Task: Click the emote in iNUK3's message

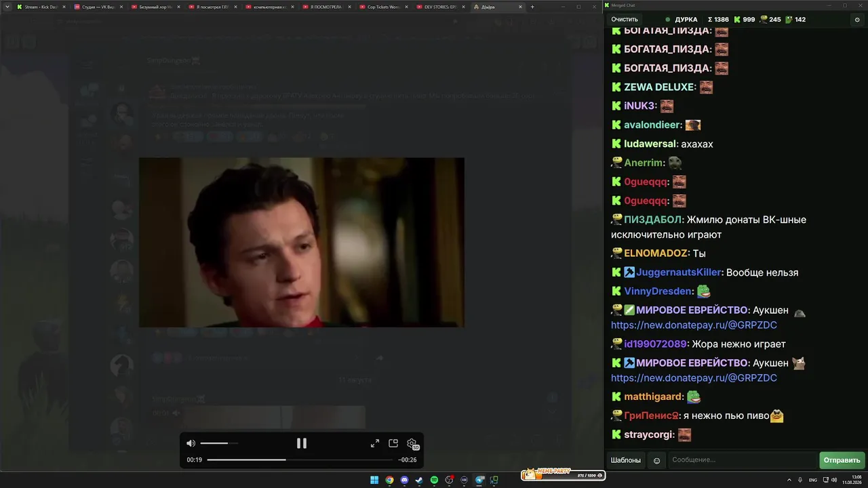Action: coord(667,106)
